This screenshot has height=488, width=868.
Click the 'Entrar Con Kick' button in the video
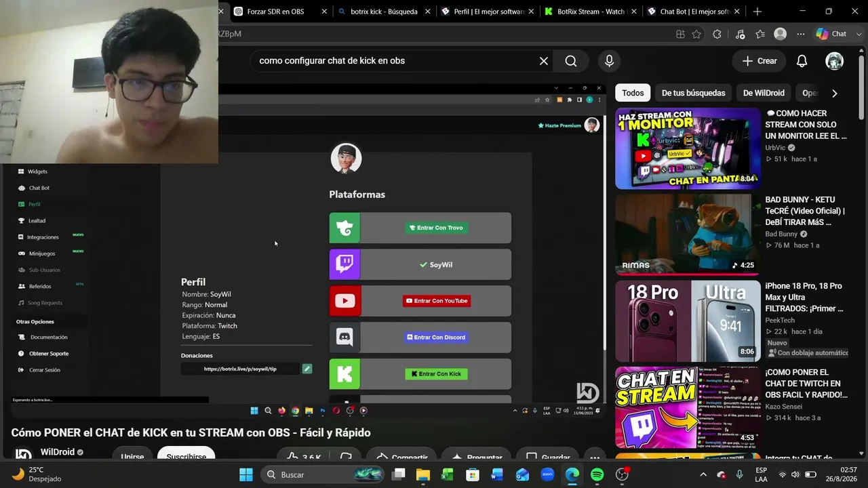coord(436,374)
